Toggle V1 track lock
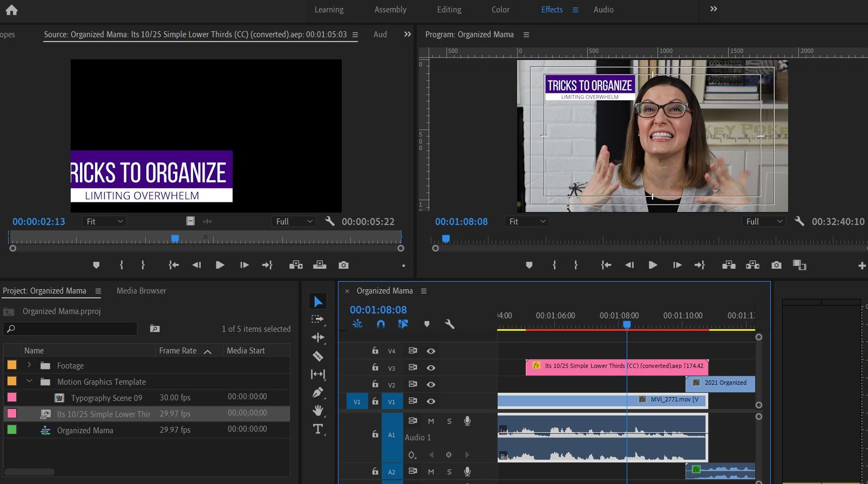 (x=375, y=401)
